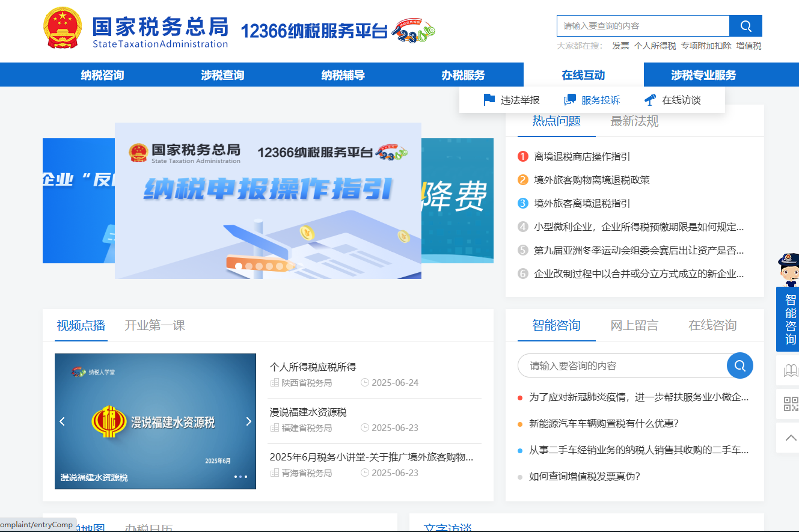Switch to 视频点播 tab

(x=81, y=325)
